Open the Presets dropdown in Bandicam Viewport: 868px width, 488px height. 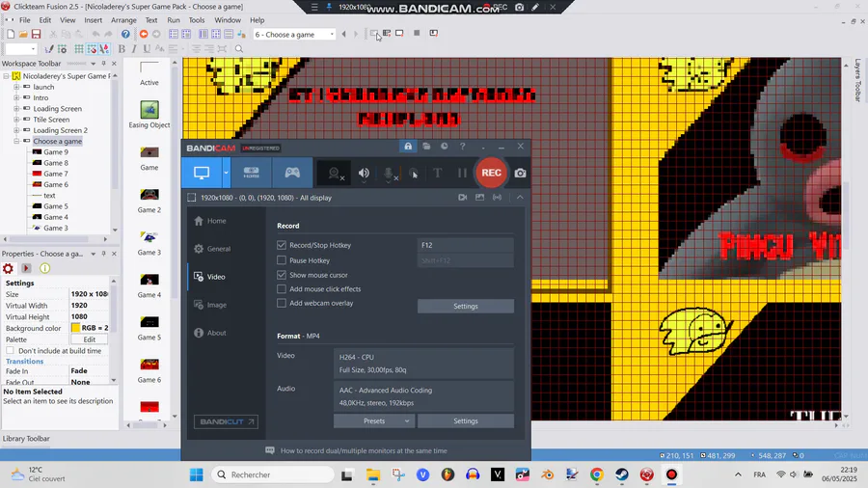[374, 421]
